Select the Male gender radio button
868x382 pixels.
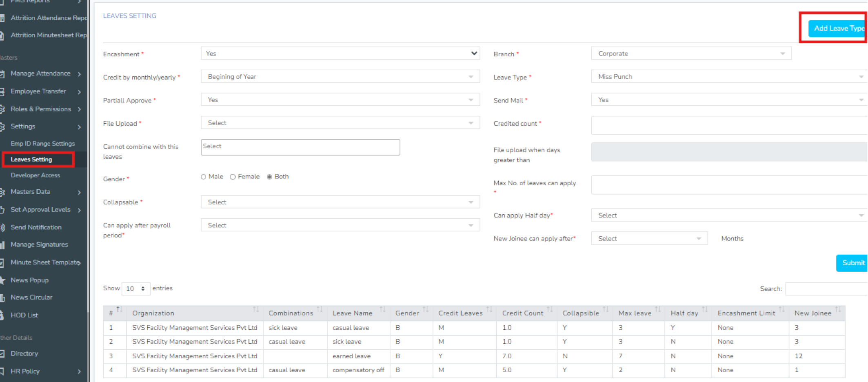[x=203, y=177]
